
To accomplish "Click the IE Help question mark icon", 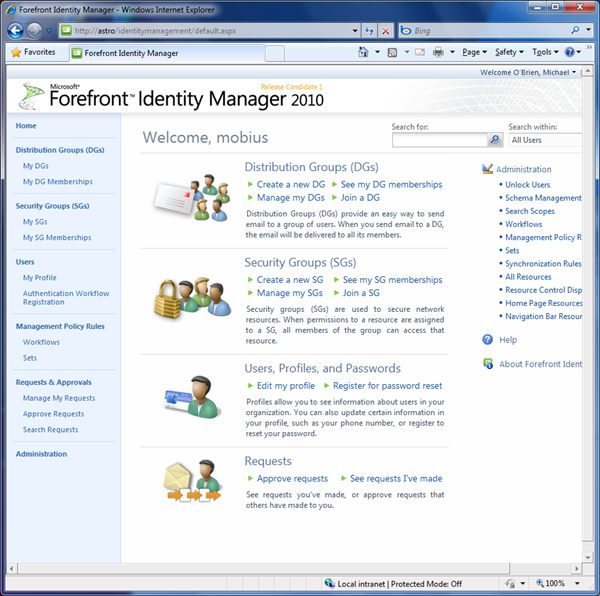I will (x=569, y=52).
